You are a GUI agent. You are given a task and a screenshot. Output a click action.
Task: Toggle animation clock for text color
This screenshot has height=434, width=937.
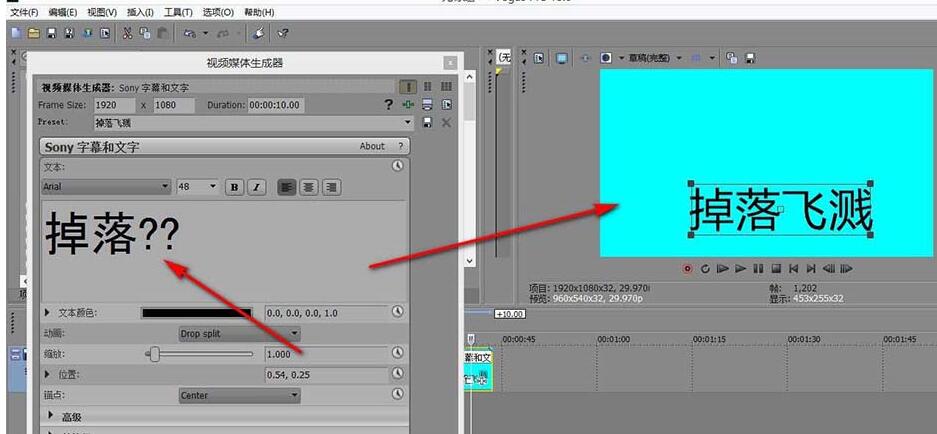[x=397, y=312]
